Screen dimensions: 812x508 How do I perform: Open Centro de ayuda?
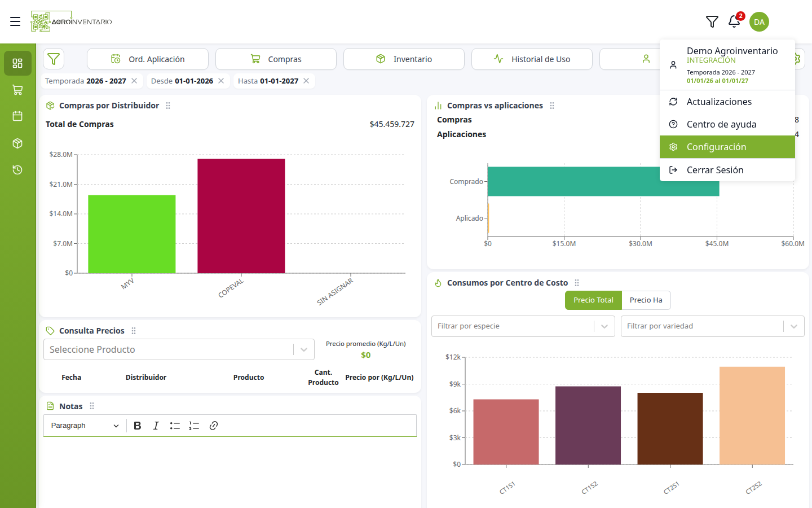727,124
